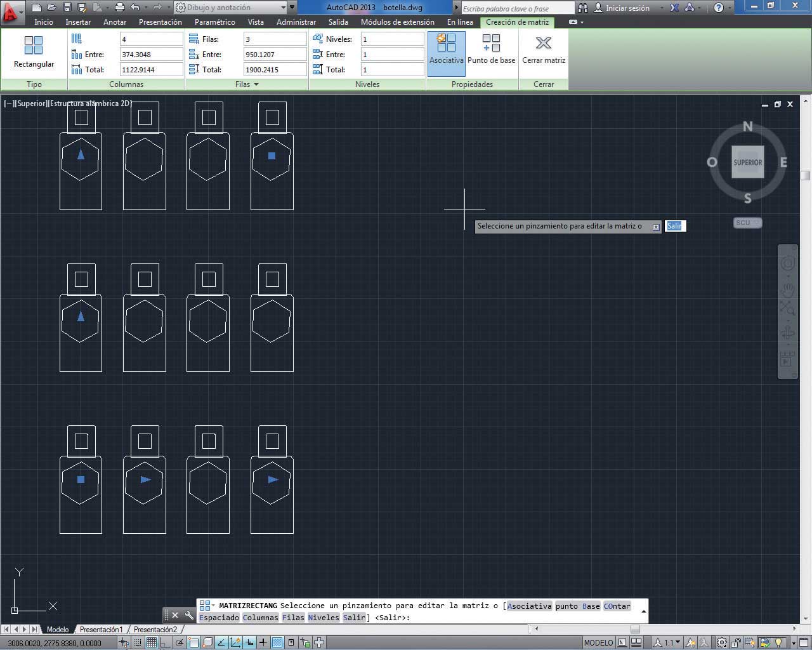812x650 pixels.
Task: Click the Undo arrow in the quick access toolbar
Action: (x=135, y=8)
